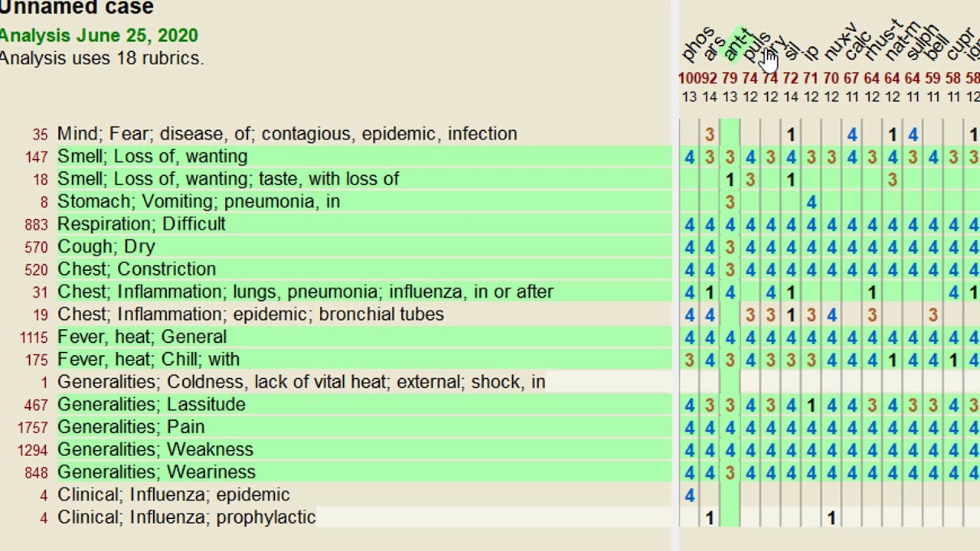Select Clinical; Influenza; prophylactic rubric
The height and width of the screenshot is (551, 980).
pos(186,517)
